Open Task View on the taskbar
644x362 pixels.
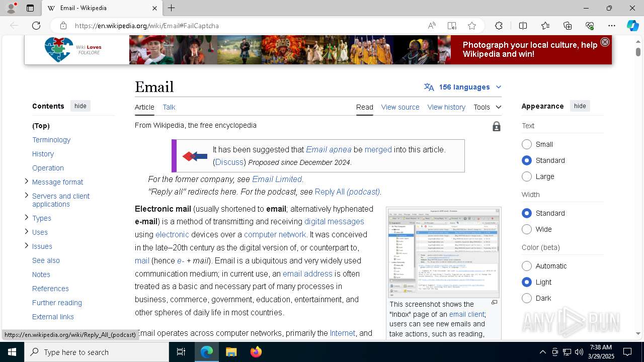coord(181,352)
